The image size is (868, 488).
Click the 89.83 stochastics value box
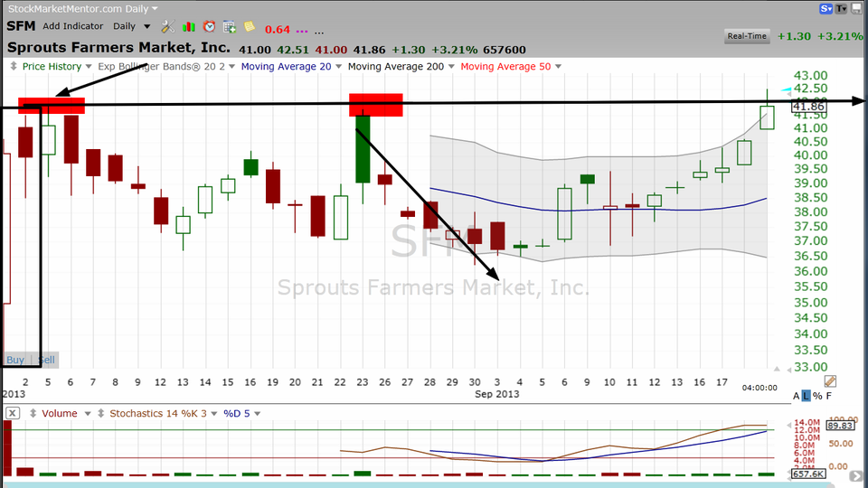(839, 426)
